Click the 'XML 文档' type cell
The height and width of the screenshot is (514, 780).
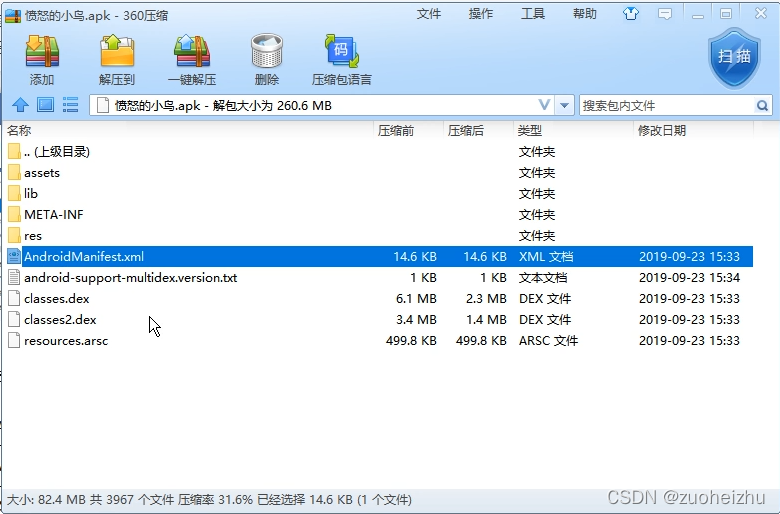546,257
